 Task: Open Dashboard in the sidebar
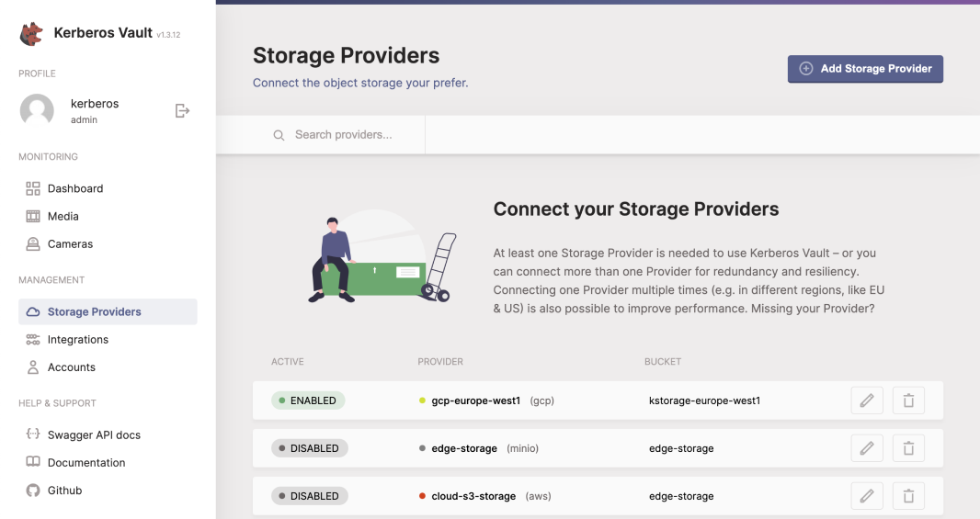point(75,188)
